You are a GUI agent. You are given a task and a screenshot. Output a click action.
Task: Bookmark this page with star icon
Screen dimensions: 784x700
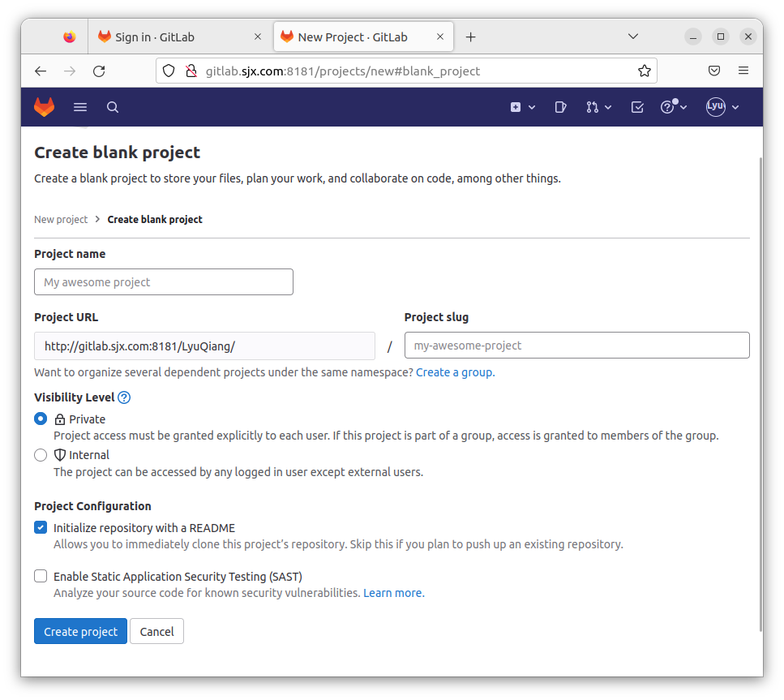[x=644, y=71]
